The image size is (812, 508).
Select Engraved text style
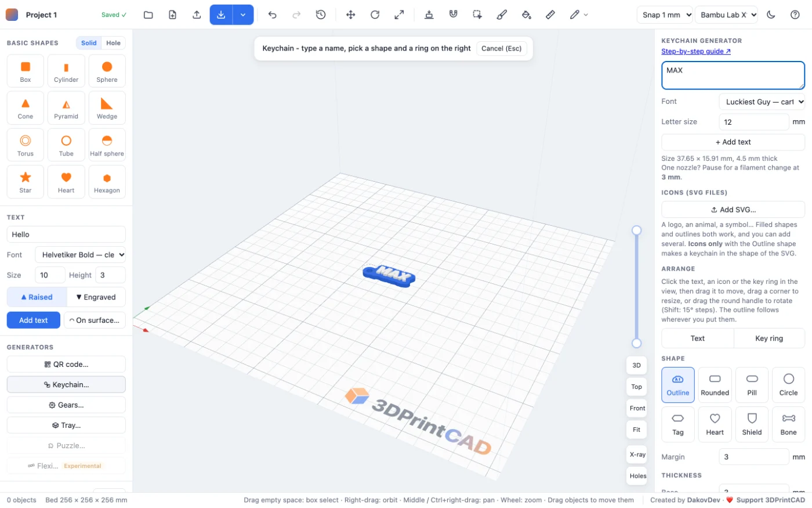click(96, 297)
